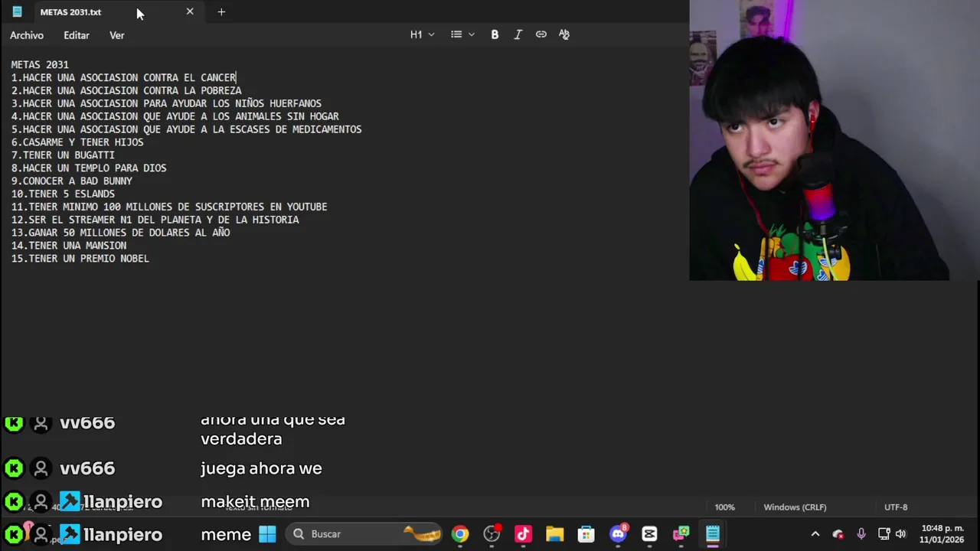Click line 15 TENER UN PREMIO NOBEL
The width and height of the screenshot is (980, 551).
(x=80, y=259)
